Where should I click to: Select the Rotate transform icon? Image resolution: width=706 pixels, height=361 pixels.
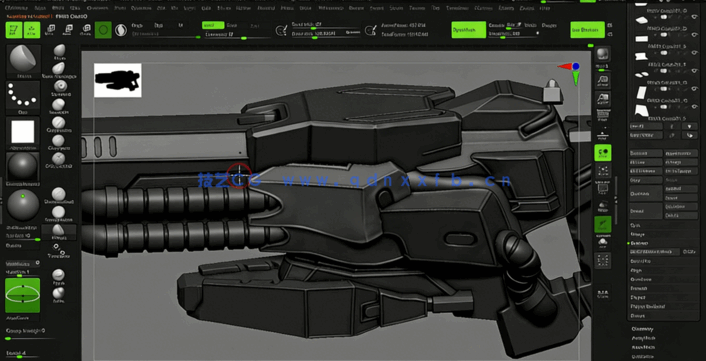pyautogui.click(x=86, y=30)
